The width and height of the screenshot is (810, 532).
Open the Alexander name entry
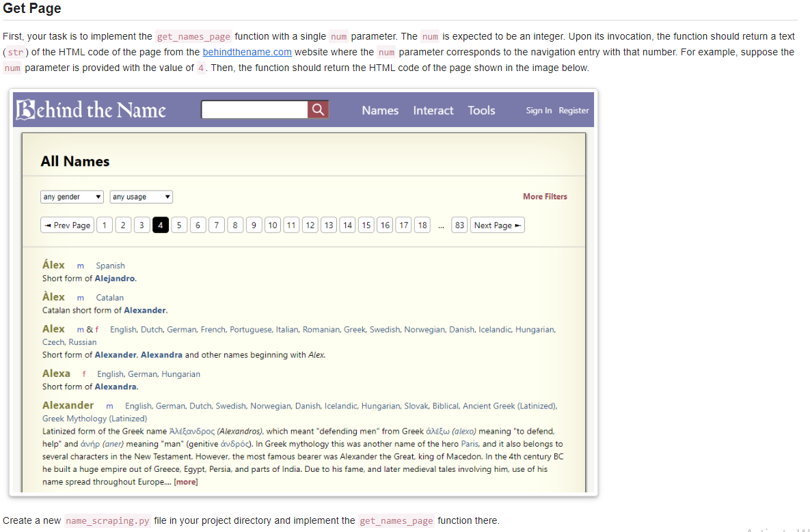(x=68, y=405)
